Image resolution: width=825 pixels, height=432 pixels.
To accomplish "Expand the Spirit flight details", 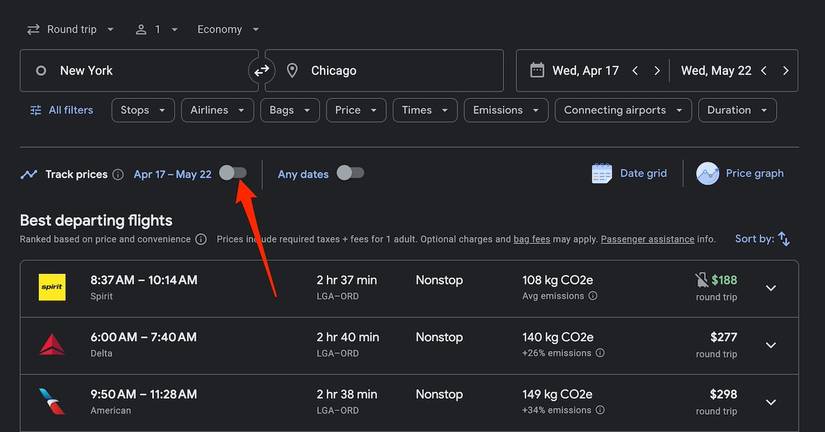I will point(770,288).
